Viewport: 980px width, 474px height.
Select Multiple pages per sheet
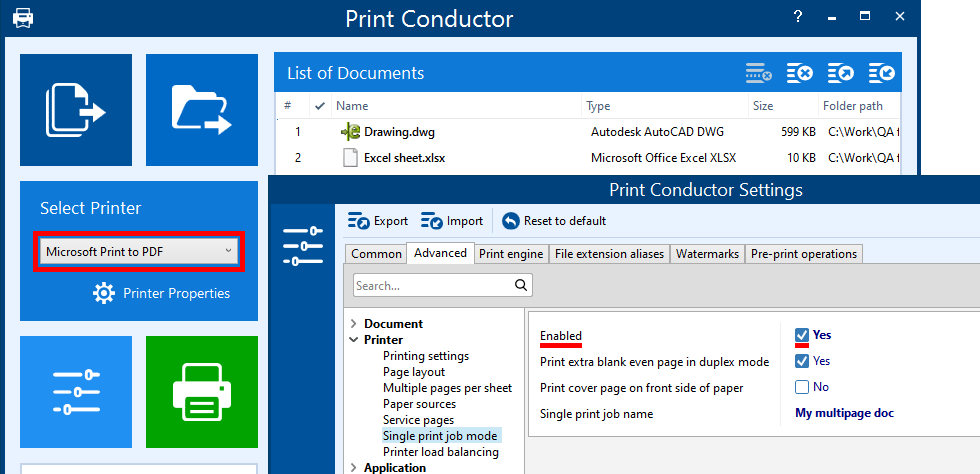pos(448,388)
